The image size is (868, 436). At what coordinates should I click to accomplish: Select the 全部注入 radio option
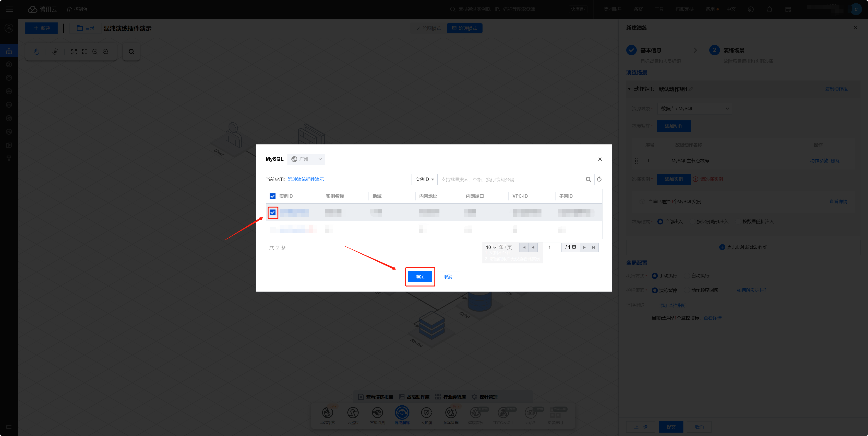pyautogui.click(x=660, y=221)
